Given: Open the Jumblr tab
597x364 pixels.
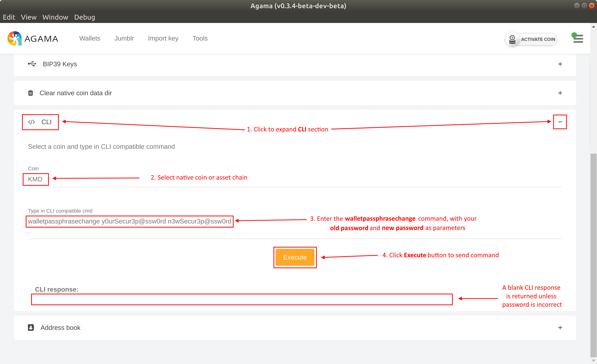Looking at the screenshot, I should click(124, 38).
